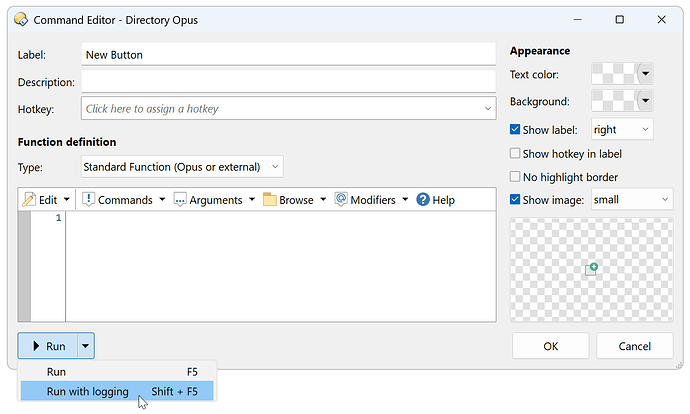This screenshot has width=690, height=414.
Task: Close the Command Editor window
Action: pyautogui.click(x=661, y=20)
